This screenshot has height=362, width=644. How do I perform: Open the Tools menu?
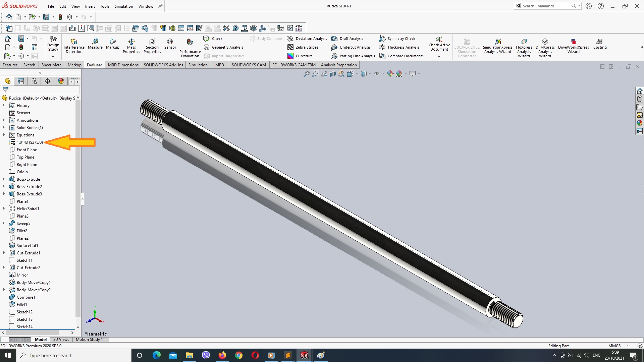pyautogui.click(x=105, y=6)
